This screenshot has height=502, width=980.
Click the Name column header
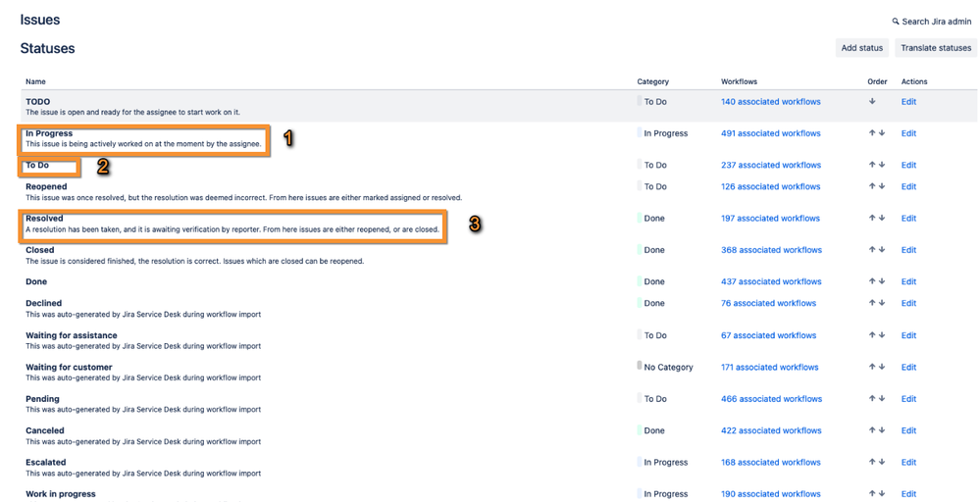pos(35,81)
